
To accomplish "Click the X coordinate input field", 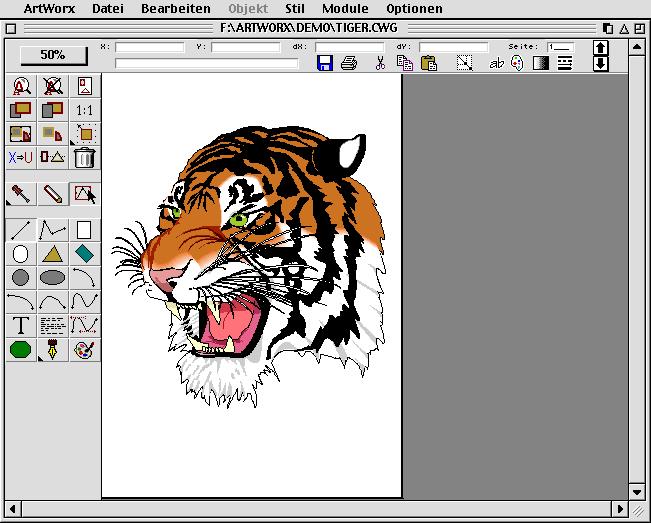I will click(x=150, y=47).
